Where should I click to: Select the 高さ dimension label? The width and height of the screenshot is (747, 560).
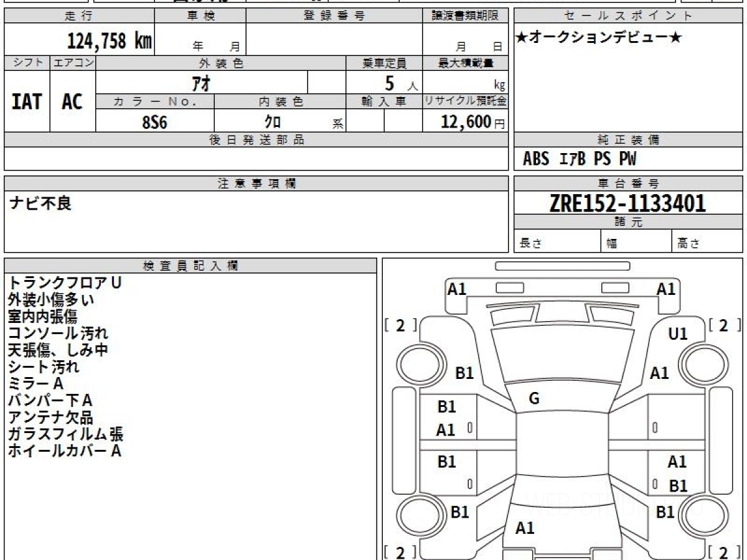pyautogui.click(x=688, y=244)
